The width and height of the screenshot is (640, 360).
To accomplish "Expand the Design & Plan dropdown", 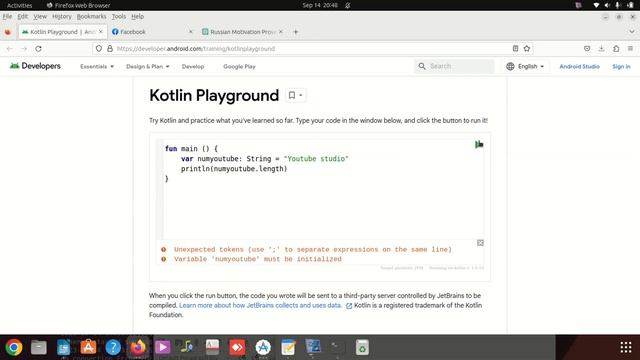I will click(147, 66).
